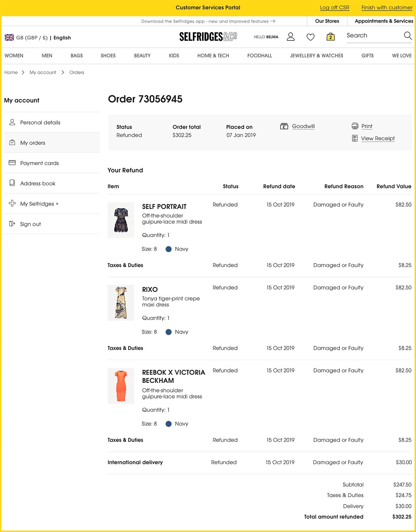416x532 pixels.
Task: Click the Finish with customer link
Action: [x=387, y=7]
